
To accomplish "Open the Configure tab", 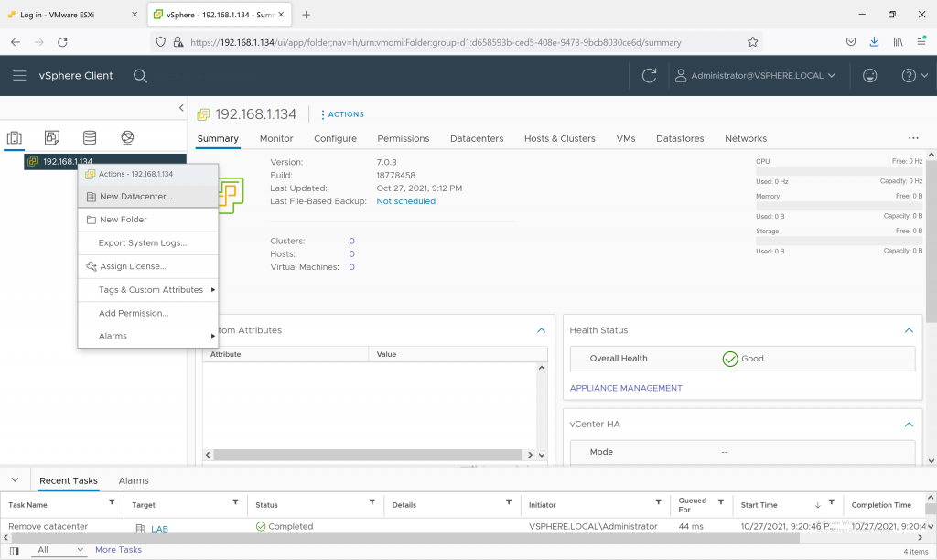I will (x=335, y=139).
